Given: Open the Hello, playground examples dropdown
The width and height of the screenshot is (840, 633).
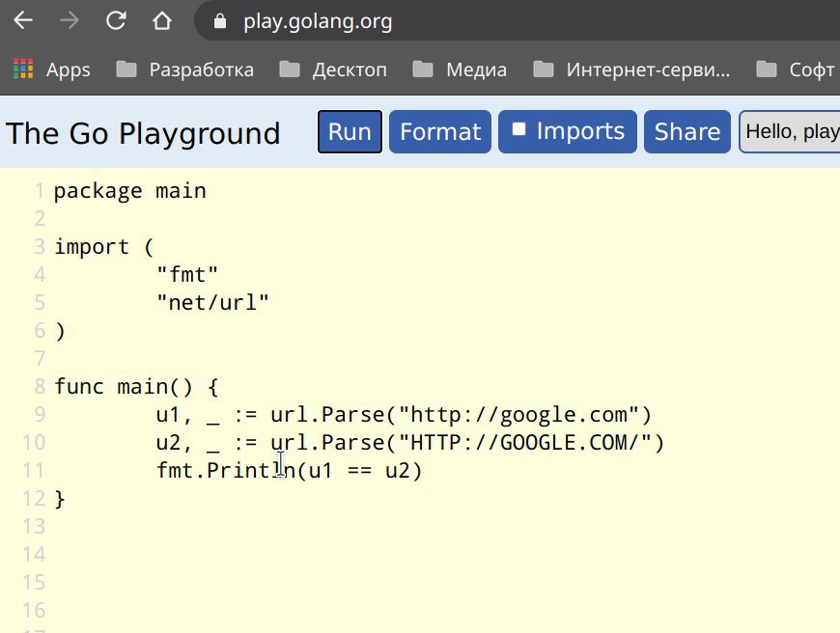Looking at the screenshot, I should (x=790, y=132).
